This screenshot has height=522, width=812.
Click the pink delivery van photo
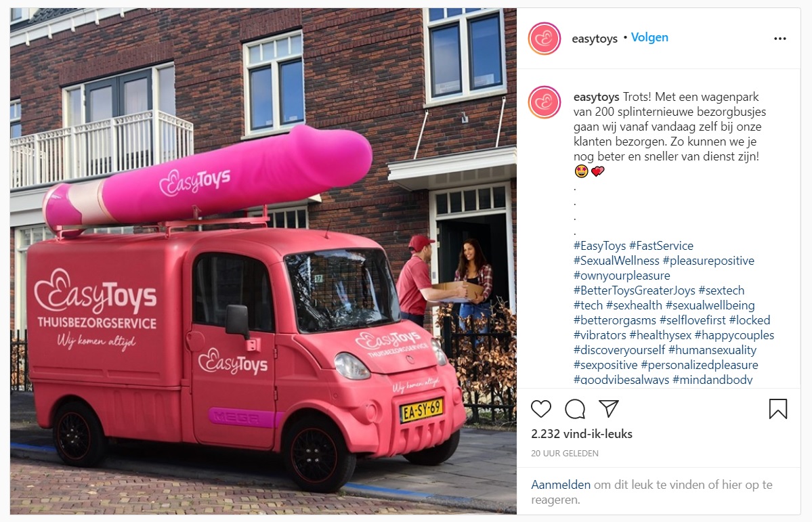[x=263, y=261]
